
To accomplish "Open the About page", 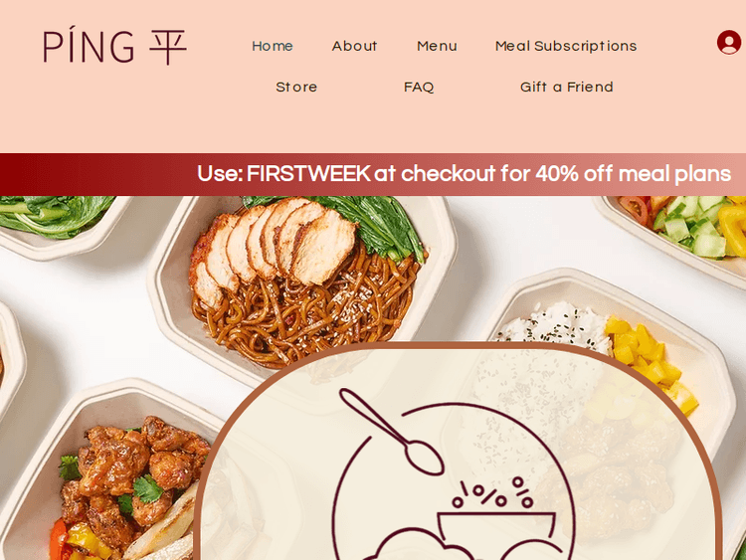I will tap(354, 46).
